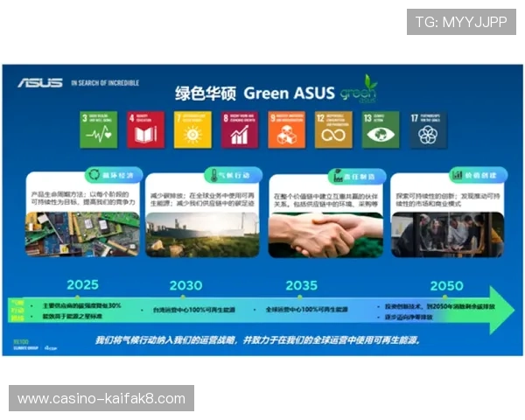Click 全球运营中心100%可再生能源 milestone
Image resolution: width=525 pixels, height=420 pixels.
click(x=307, y=310)
